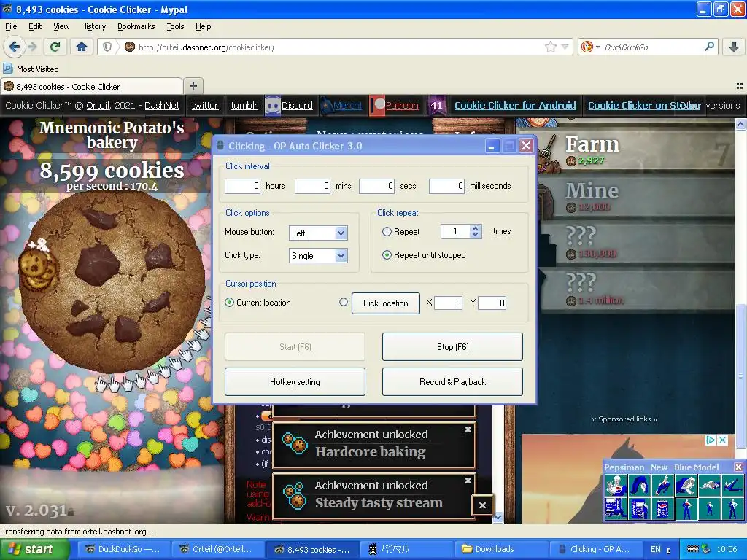The height and width of the screenshot is (560, 747).
Task: Reload the page with the refresh icon
Action: (55, 47)
